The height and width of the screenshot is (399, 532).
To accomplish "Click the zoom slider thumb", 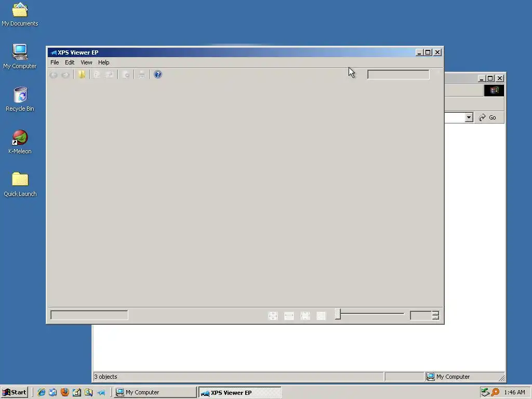I will 338,314.
